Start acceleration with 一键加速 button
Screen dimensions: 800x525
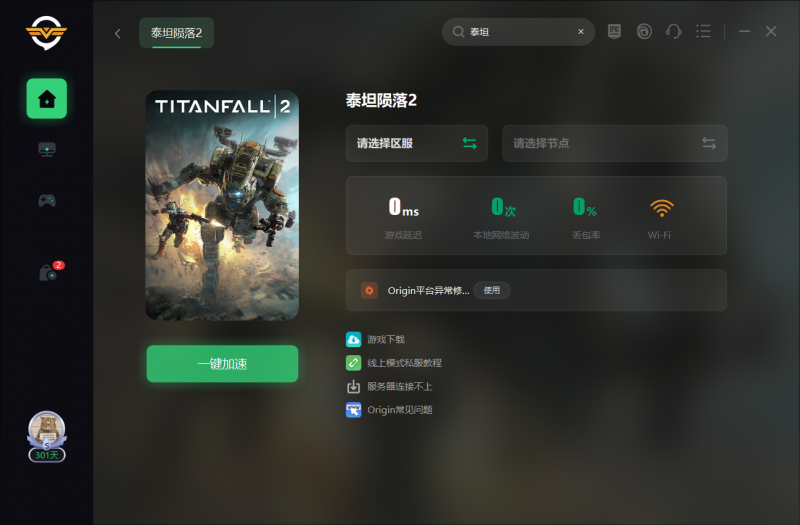(222, 364)
